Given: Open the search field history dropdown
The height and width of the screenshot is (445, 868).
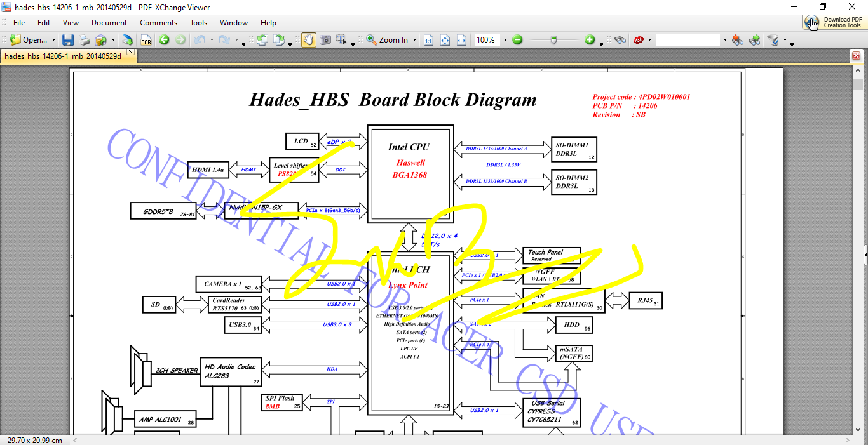Looking at the screenshot, I should pos(724,40).
